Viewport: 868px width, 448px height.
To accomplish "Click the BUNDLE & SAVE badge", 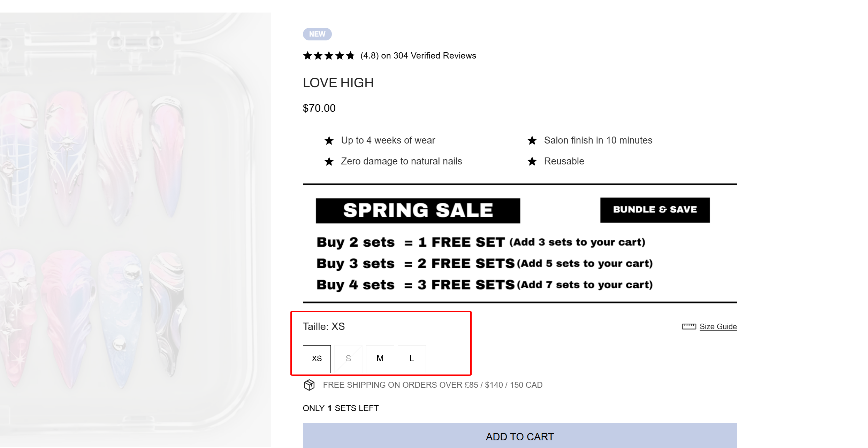I will pos(655,210).
